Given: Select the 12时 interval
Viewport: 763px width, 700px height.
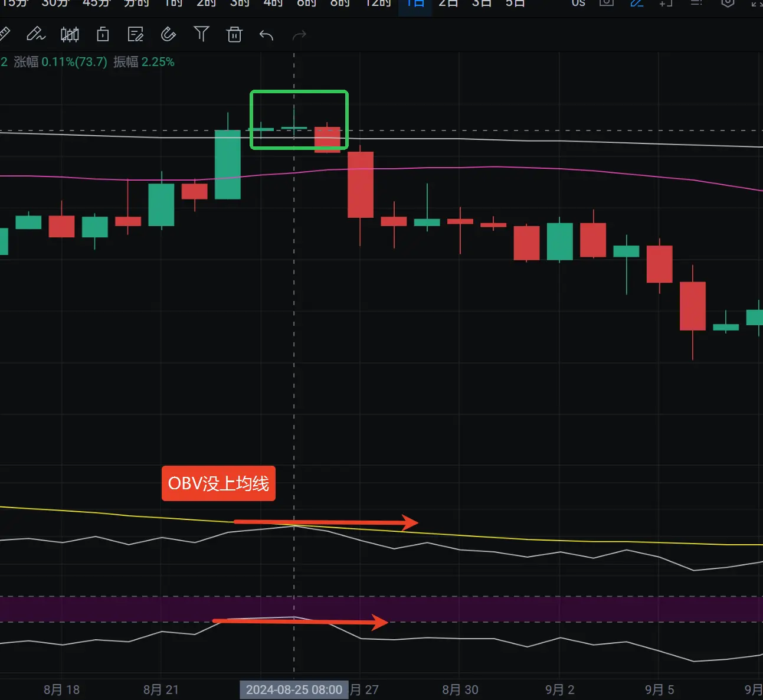Looking at the screenshot, I should (x=378, y=3).
